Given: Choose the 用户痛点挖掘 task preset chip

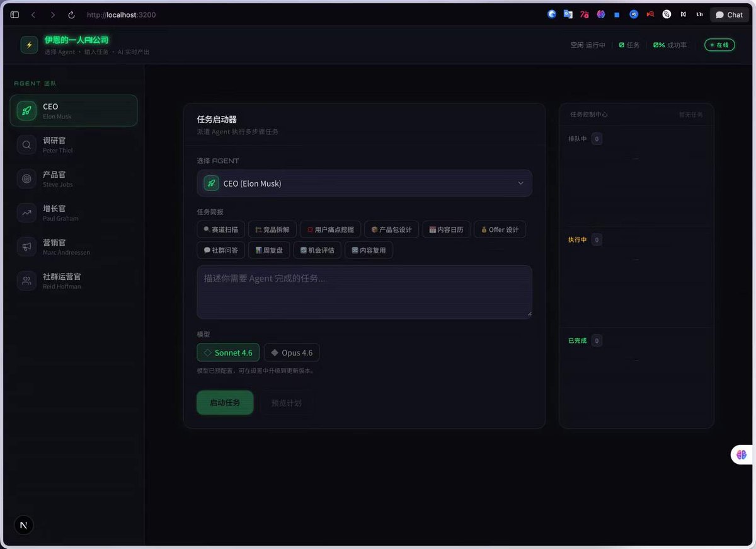Looking at the screenshot, I should 330,229.
